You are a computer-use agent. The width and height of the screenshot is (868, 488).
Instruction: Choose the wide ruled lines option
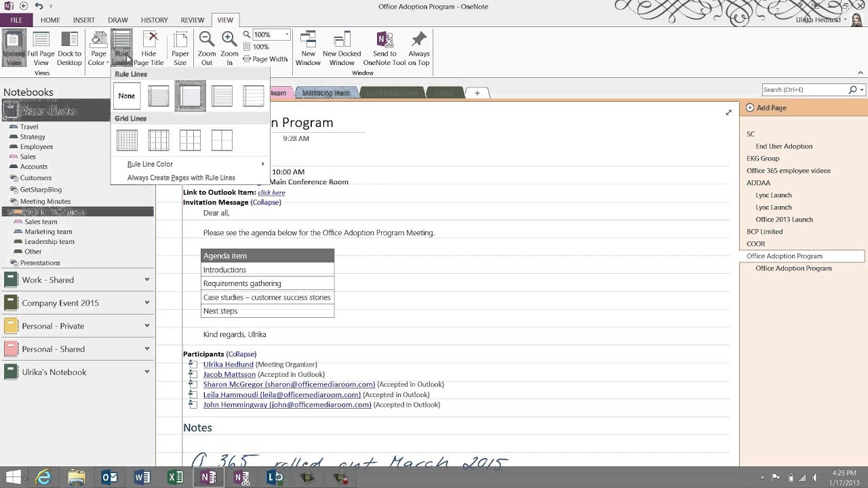click(x=254, y=96)
